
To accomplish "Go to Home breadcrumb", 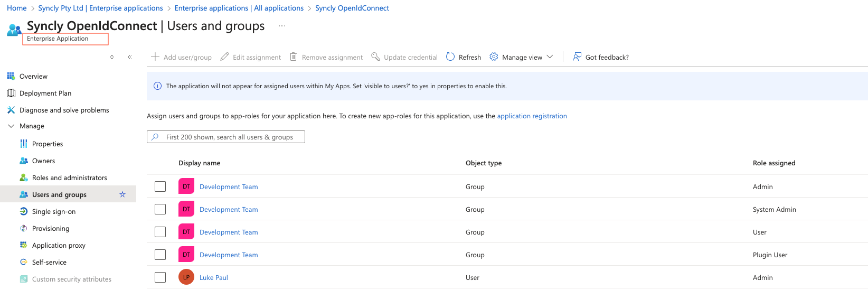I will tap(16, 8).
